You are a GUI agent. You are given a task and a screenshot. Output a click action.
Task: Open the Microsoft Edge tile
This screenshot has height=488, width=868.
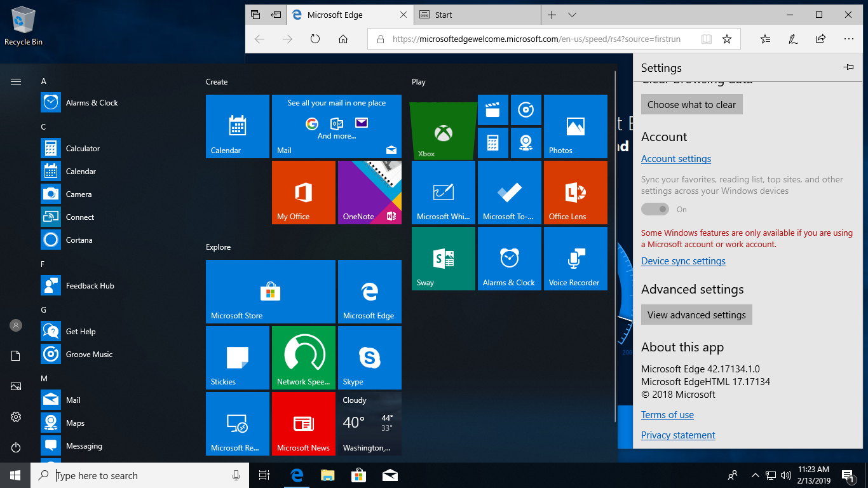point(370,292)
